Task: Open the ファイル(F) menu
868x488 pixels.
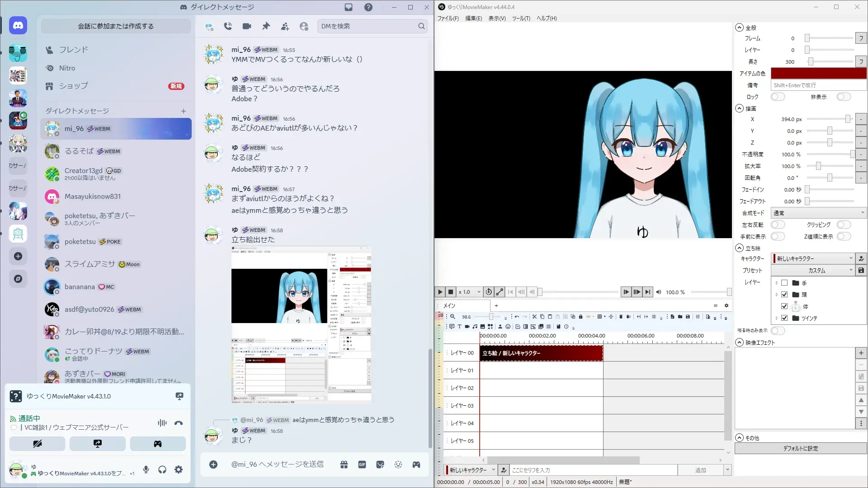Action: (448, 19)
